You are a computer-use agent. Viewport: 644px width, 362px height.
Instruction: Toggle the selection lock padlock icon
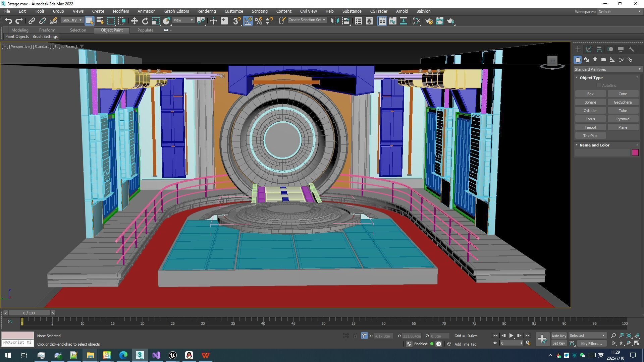(x=355, y=336)
